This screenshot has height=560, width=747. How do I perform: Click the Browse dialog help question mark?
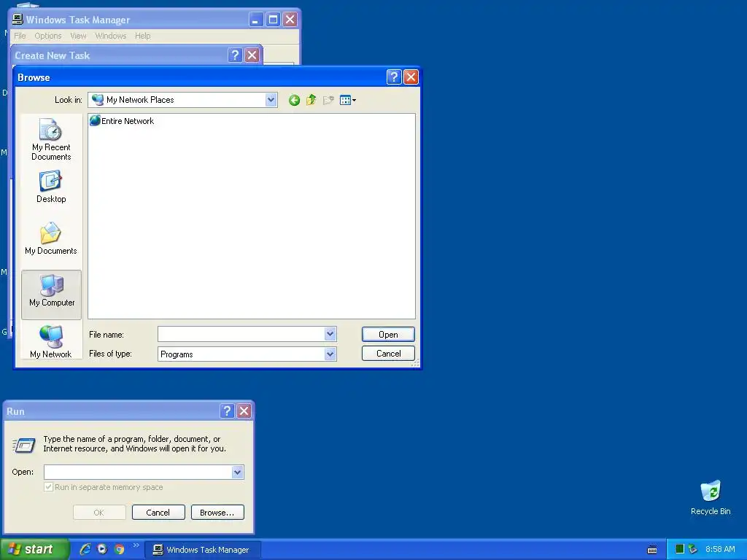tap(394, 77)
